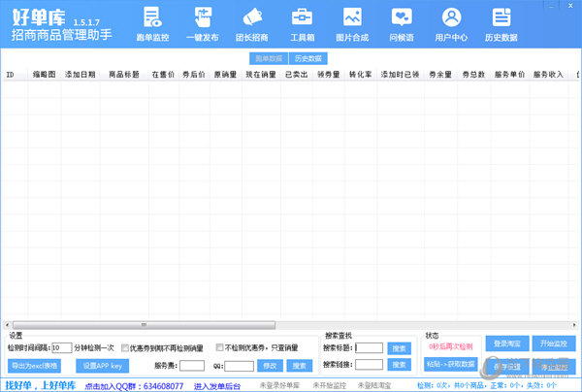Click 搜索 button beside the 修改 button

coord(299,366)
